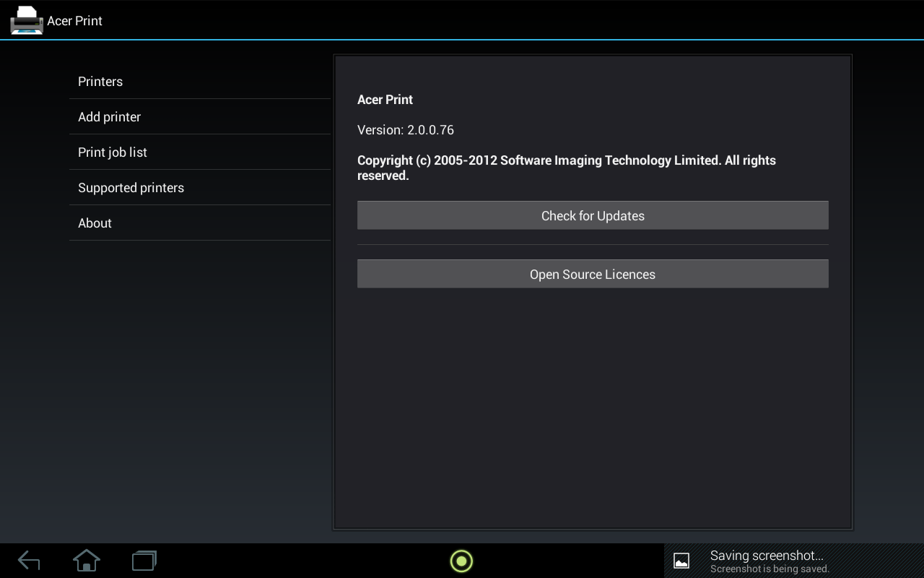The image size is (924, 578).
Task: Tap the bold Acer Print heading in panel
Action: click(x=385, y=100)
